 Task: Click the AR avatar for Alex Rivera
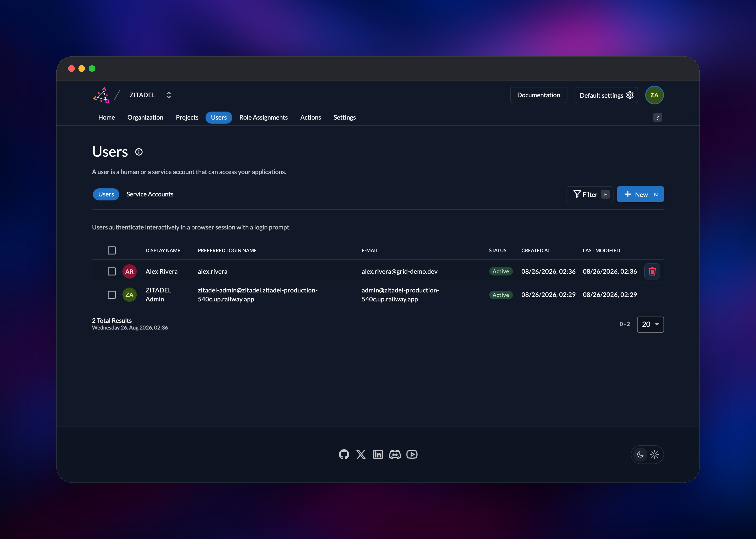[x=129, y=271]
